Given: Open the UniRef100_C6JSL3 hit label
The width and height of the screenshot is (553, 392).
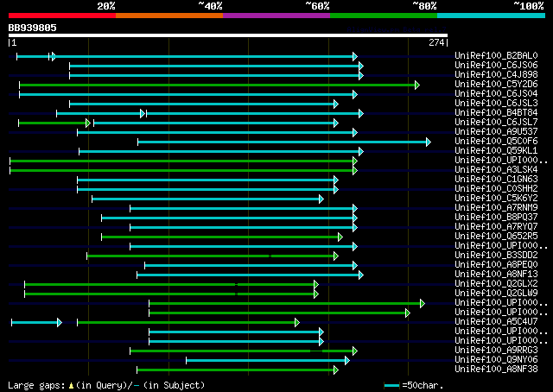Looking at the screenshot, I should (x=496, y=104).
